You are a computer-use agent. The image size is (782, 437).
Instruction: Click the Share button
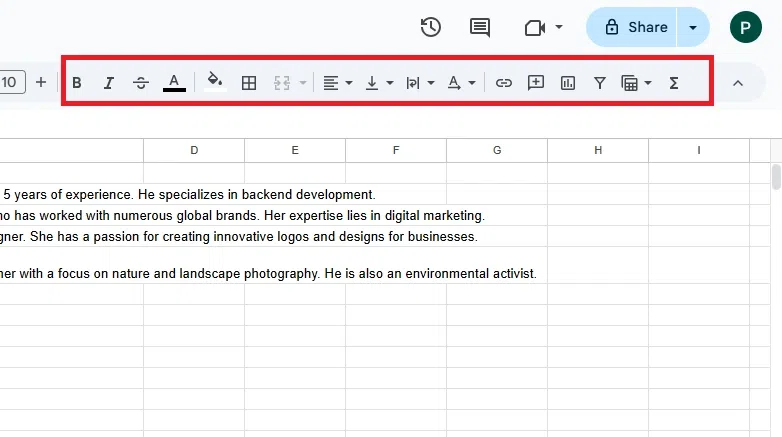pos(636,27)
